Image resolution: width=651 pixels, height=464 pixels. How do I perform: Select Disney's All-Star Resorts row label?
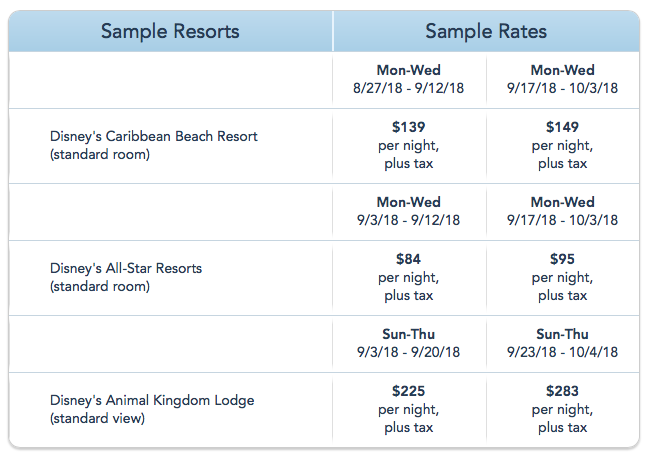pyautogui.click(x=126, y=277)
